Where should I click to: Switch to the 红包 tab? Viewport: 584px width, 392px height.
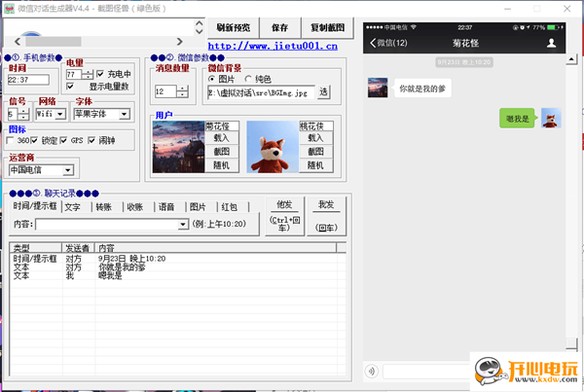coord(229,207)
